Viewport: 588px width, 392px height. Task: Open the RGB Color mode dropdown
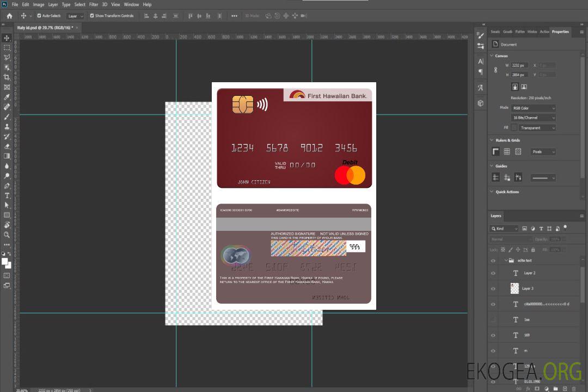point(533,108)
